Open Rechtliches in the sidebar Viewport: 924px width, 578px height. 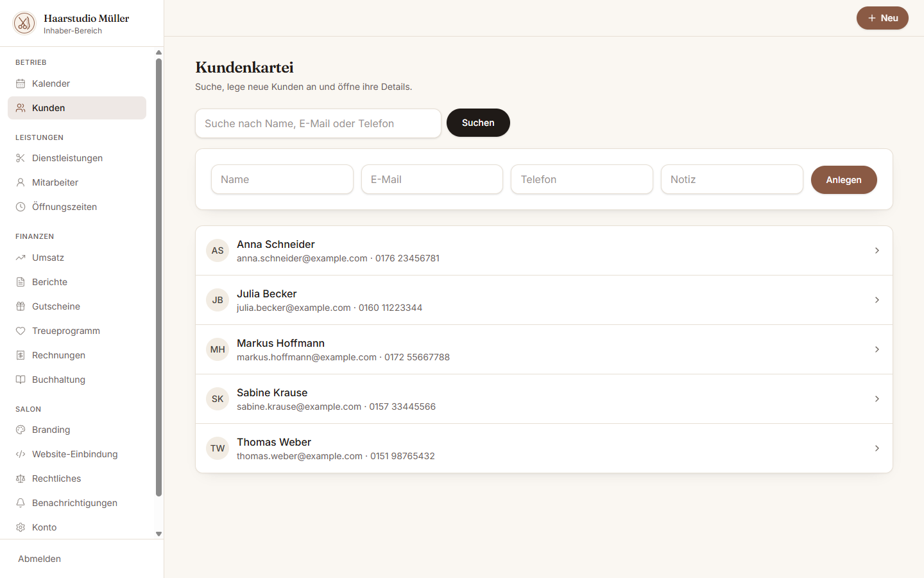pyautogui.click(x=77, y=478)
